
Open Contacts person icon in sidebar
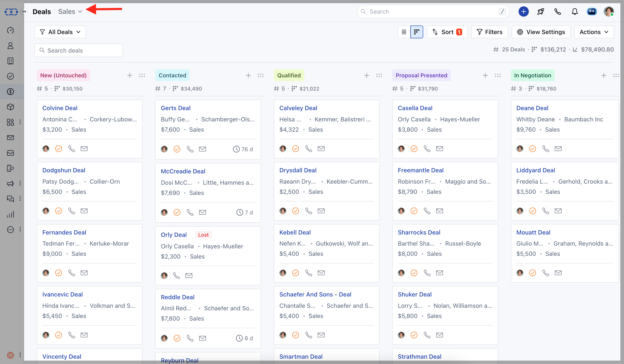pyautogui.click(x=10, y=46)
